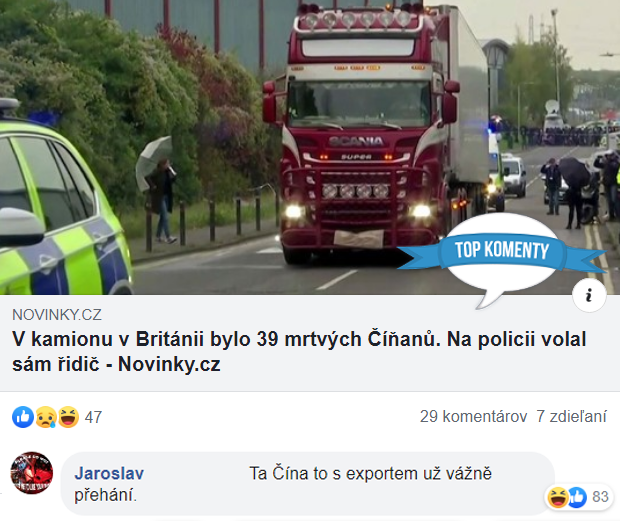The height and width of the screenshot is (521, 620).
Task: Click the laughing Haha reaction icon under post
Action: pos(68,417)
